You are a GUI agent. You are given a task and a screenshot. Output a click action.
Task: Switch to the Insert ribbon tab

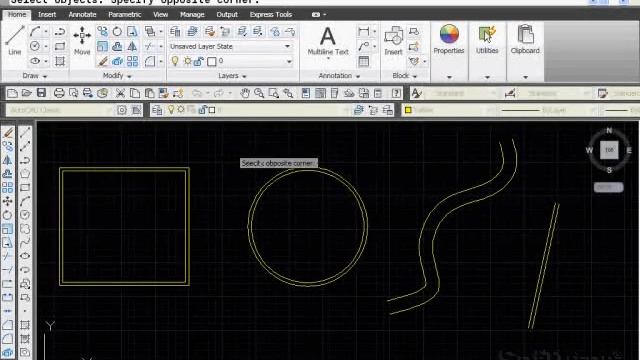pyautogui.click(x=47, y=15)
